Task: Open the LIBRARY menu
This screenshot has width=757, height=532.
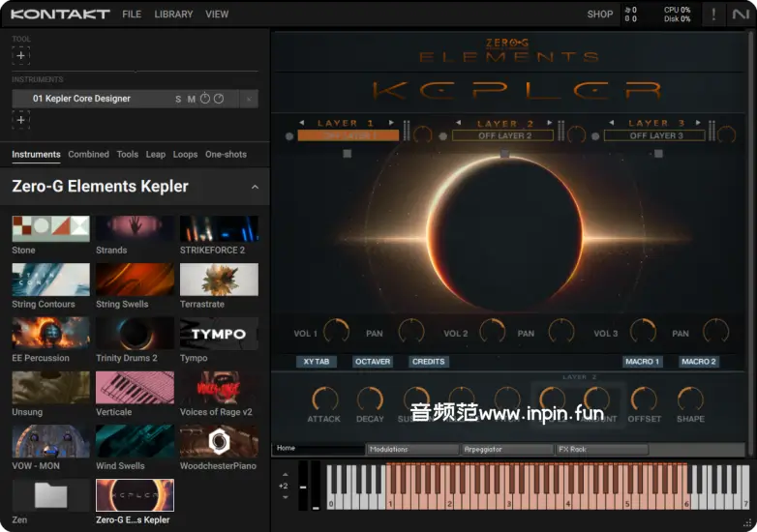Action: click(173, 15)
